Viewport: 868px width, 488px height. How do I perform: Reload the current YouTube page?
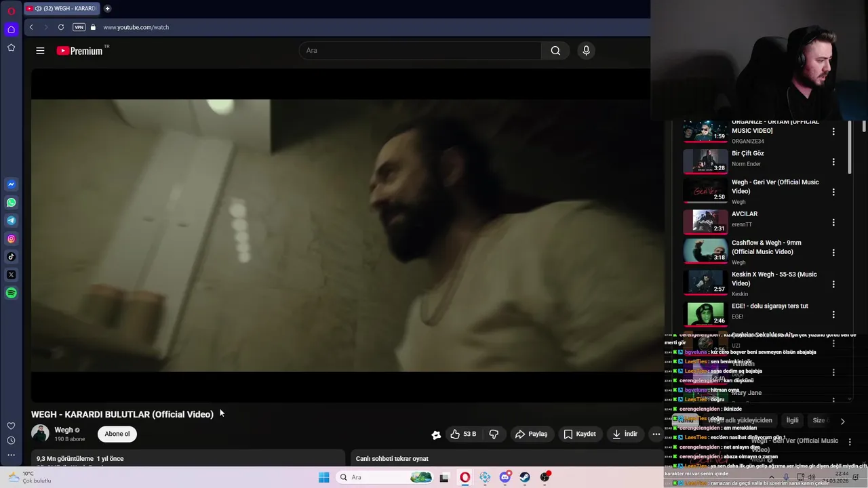point(61,27)
